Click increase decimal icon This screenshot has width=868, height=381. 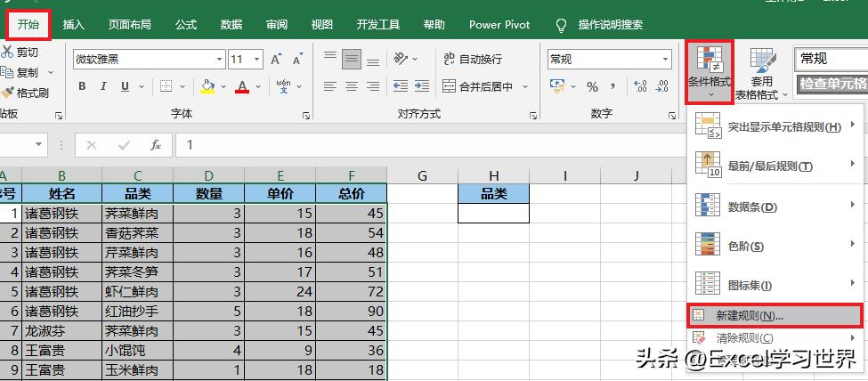click(640, 86)
